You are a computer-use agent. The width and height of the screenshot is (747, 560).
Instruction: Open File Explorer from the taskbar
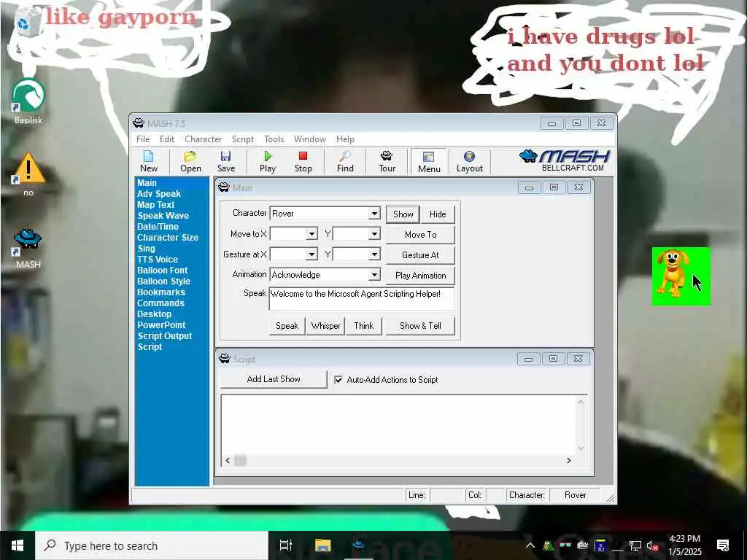point(322,545)
